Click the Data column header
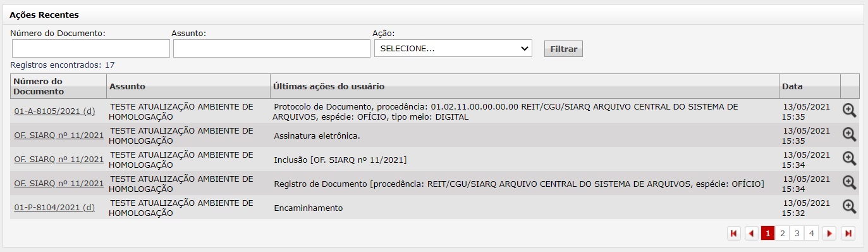 click(x=810, y=86)
